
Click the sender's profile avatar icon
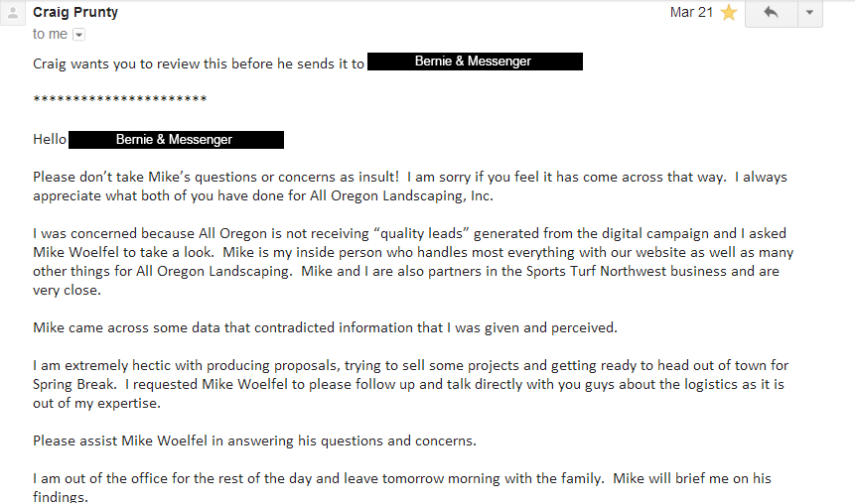[x=13, y=13]
